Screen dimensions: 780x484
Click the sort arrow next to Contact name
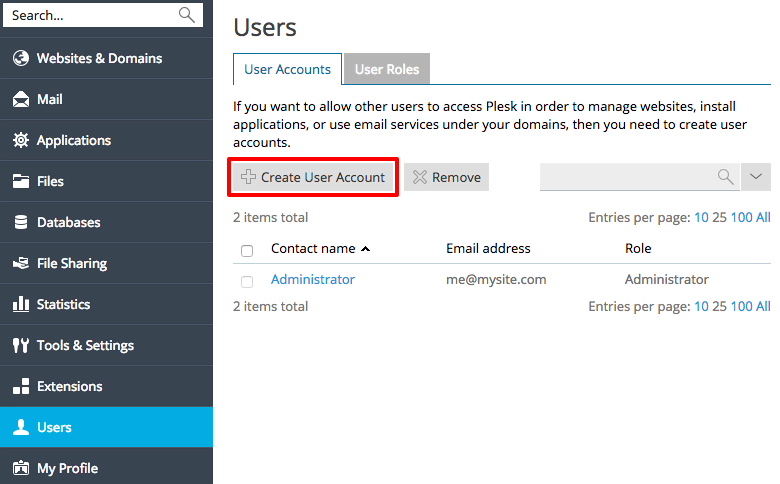pyautogui.click(x=366, y=249)
